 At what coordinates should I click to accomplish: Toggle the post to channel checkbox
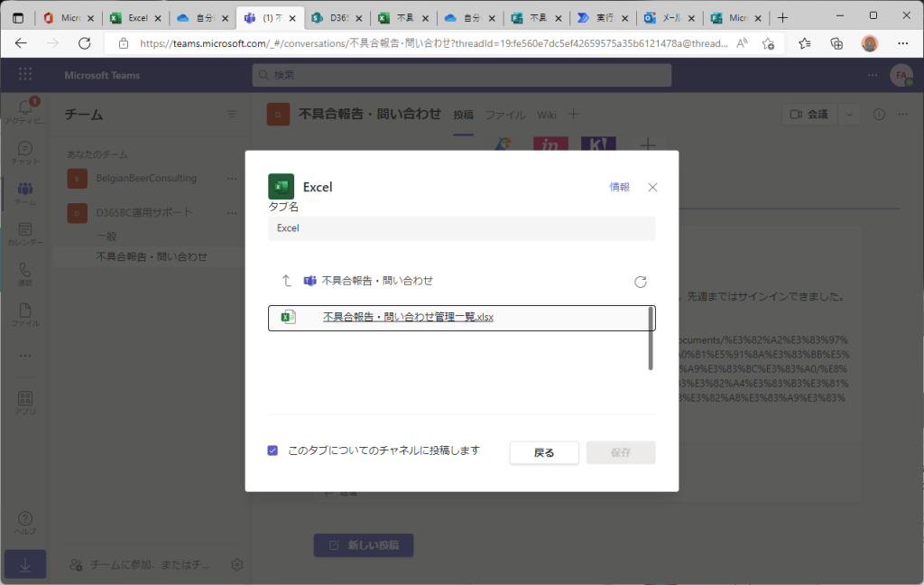click(273, 450)
